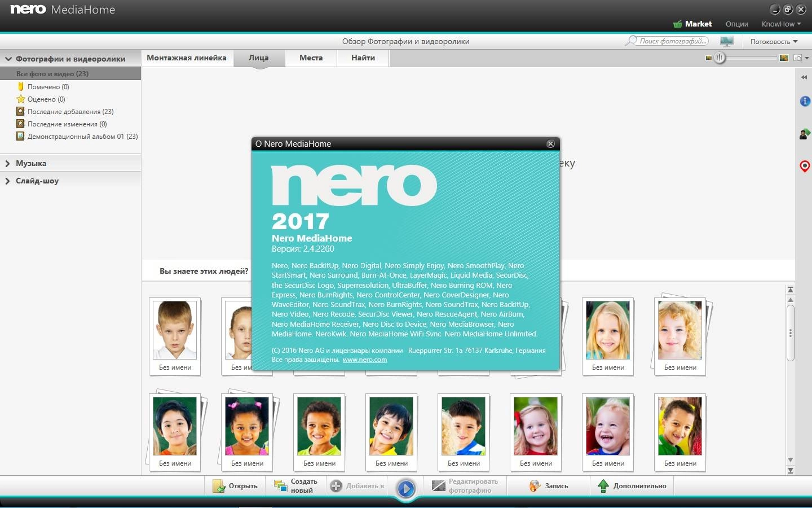Screen dimensions: 812x508
Task: Close the О Nero MediaHome dialog
Action: click(x=551, y=144)
